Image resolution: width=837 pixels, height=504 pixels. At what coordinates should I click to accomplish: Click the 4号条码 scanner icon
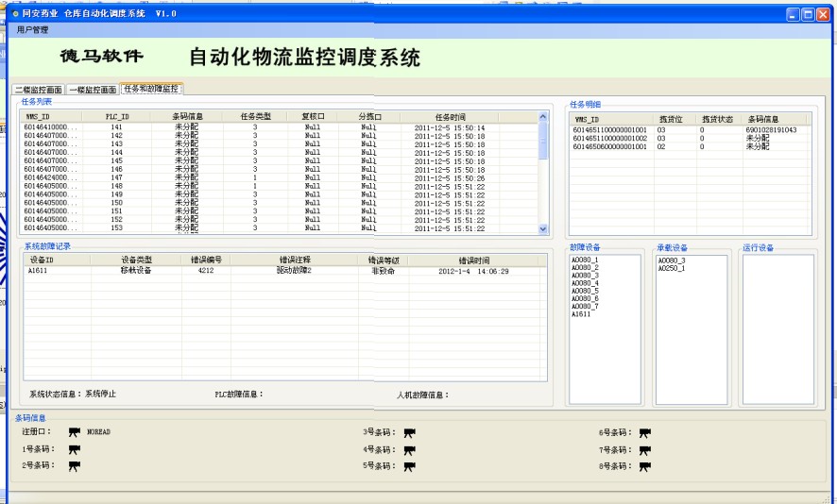409,450
